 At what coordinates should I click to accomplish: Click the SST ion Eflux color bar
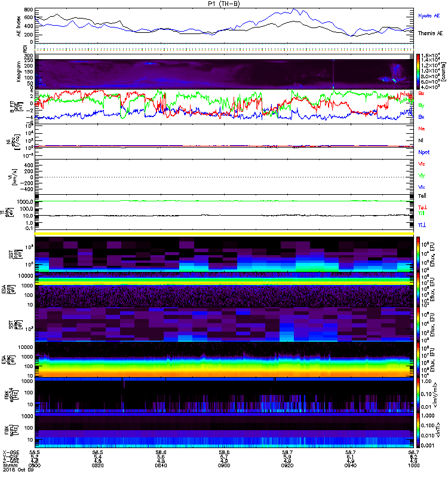click(418, 254)
